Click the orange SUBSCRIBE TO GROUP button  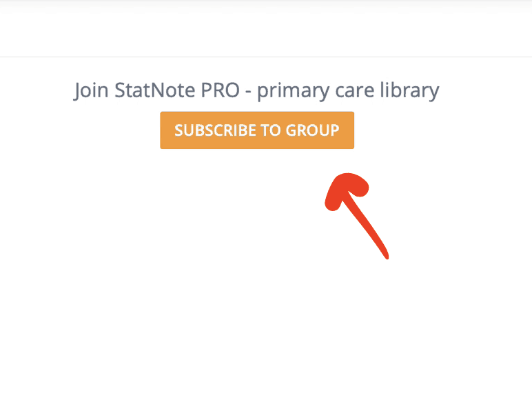coord(257,130)
